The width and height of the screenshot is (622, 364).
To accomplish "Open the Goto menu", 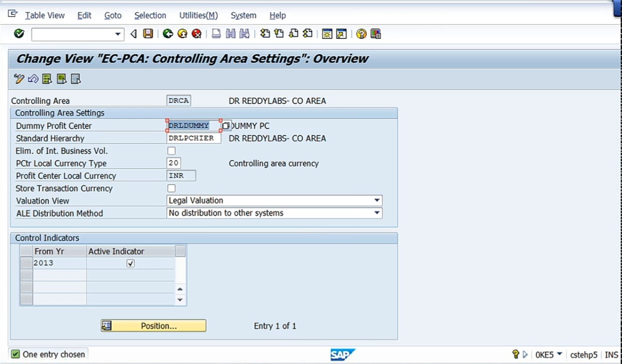I will [x=113, y=15].
